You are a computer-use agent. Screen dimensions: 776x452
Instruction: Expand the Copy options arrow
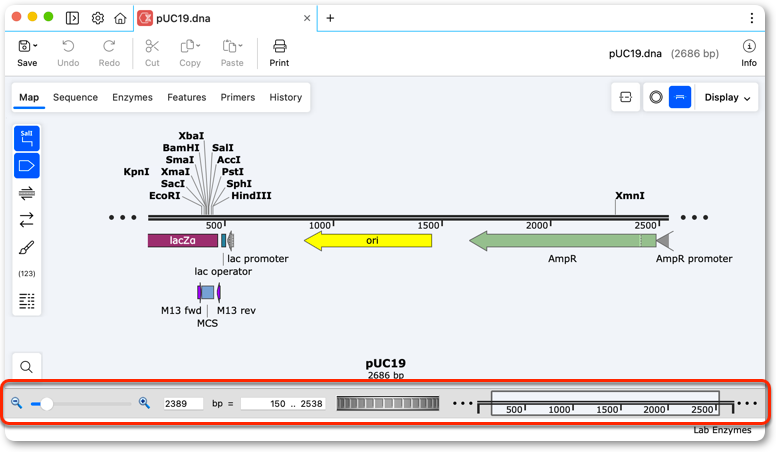pos(198,46)
